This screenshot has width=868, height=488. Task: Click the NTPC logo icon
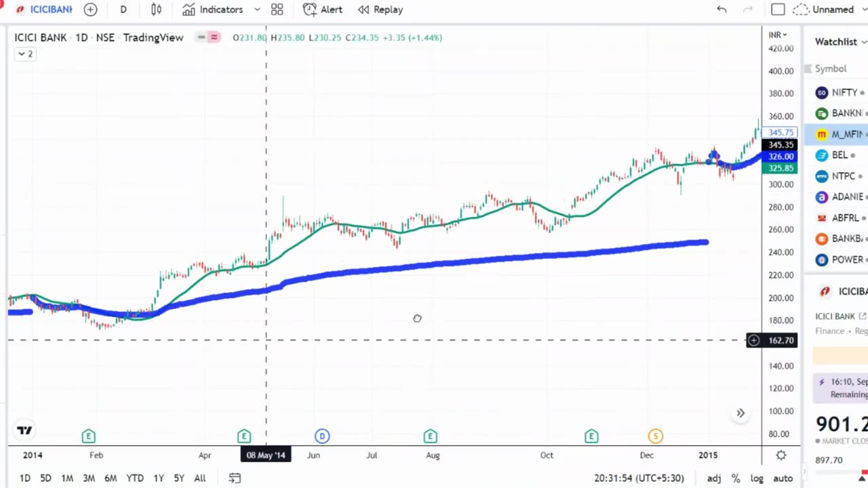[x=822, y=176]
